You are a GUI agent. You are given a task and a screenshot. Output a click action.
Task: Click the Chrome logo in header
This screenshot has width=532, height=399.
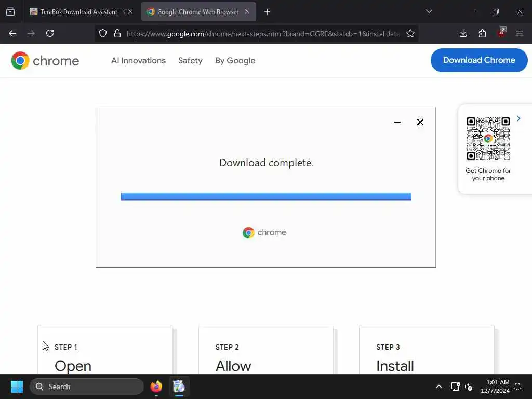point(45,61)
